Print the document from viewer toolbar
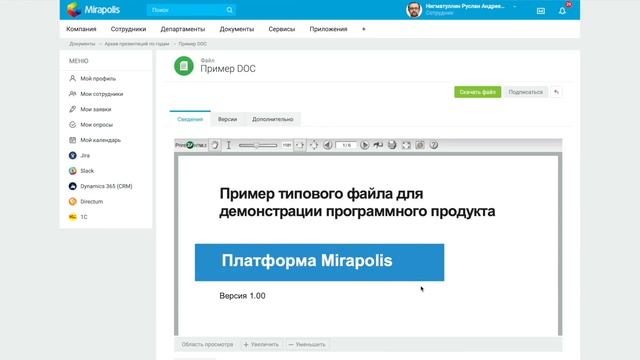The image size is (640, 360). tap(392, 145)
